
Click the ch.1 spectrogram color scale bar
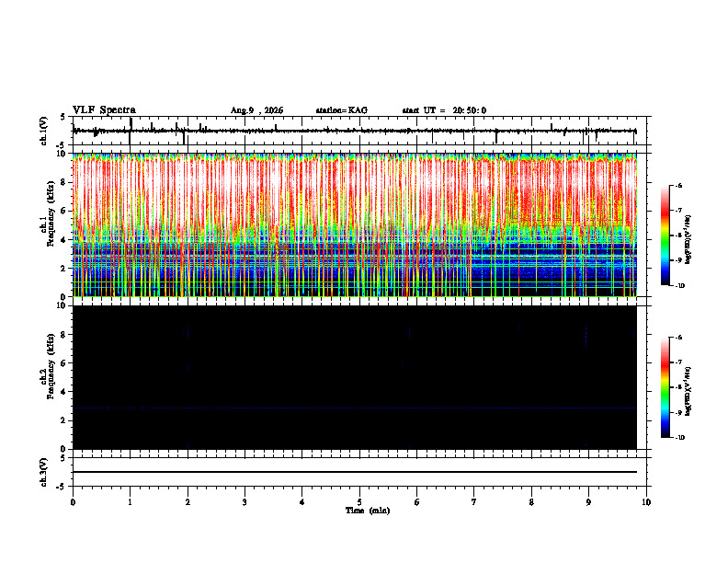point(665,236)
